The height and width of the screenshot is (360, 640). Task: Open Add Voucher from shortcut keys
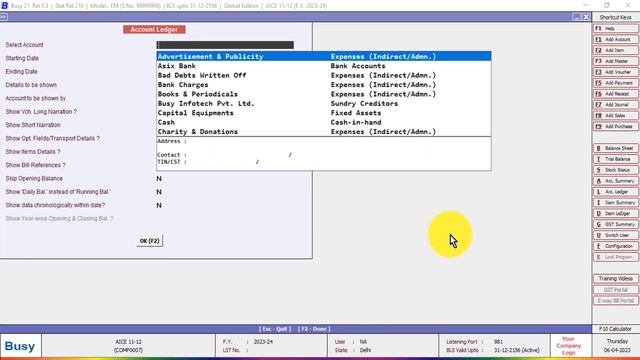616,72
